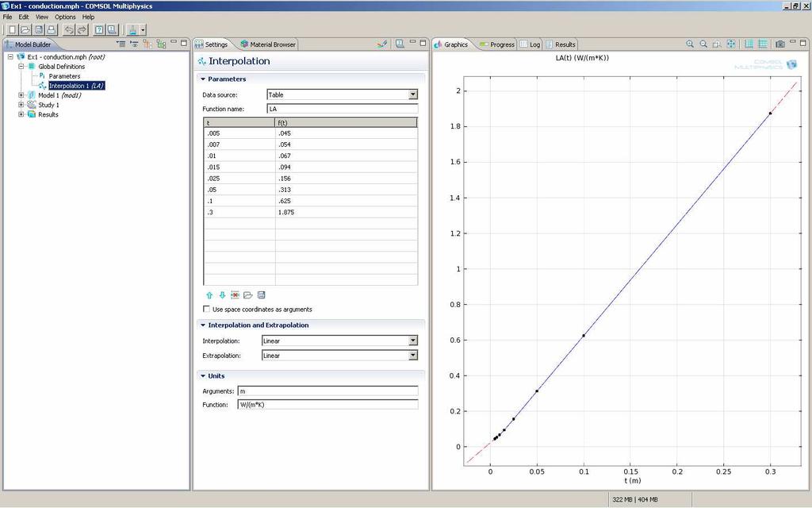812x508 pixels.
Task: Click the Save to File icon below the table
Action: tap(262, 295)
